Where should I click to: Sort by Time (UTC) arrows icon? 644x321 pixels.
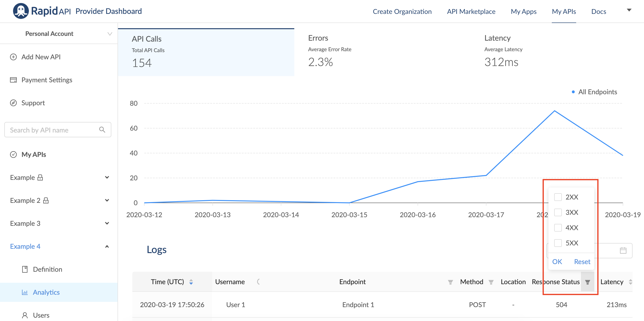(x=191, y=282)
